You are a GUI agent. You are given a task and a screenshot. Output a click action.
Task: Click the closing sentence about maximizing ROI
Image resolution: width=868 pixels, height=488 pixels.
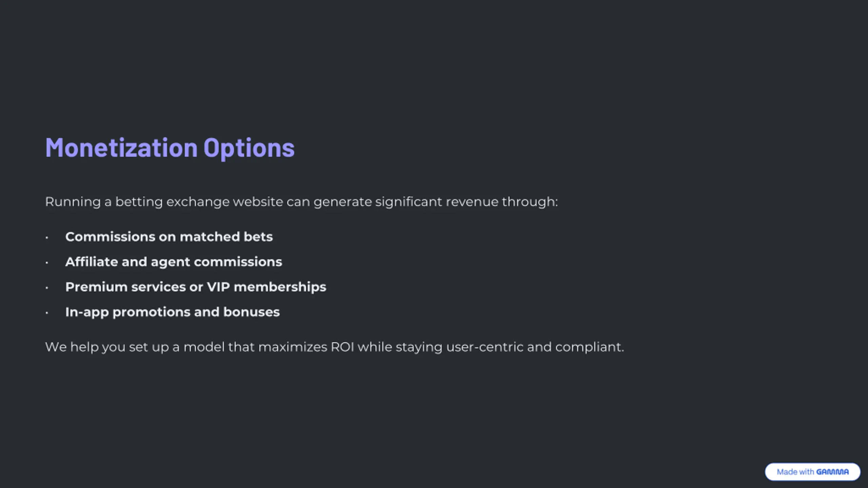334,347
